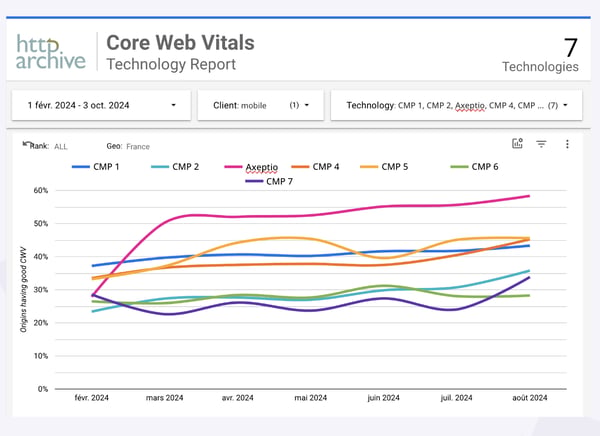Toggle CMP 1 legend entry

pos(96,167)
